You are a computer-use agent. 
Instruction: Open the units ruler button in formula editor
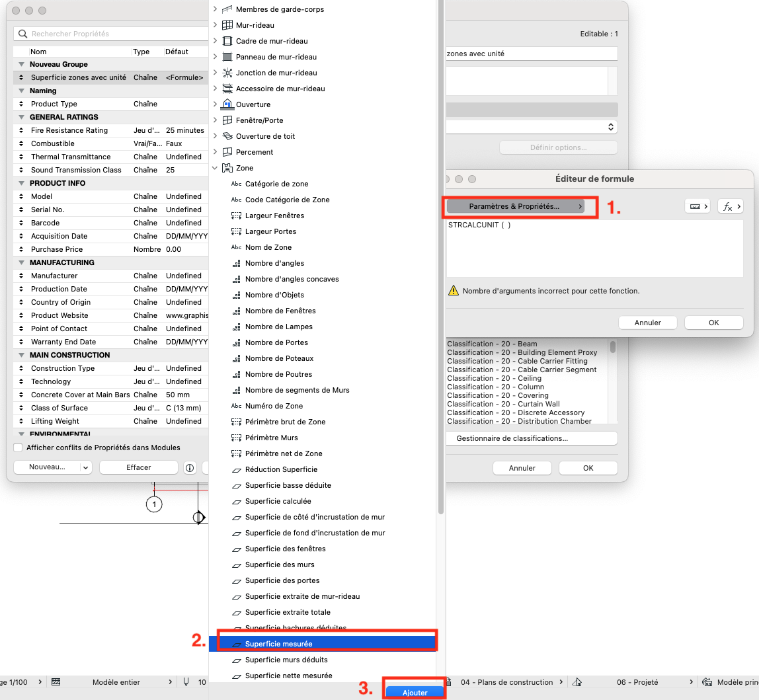pyautogui.click(x=698, y=207)
